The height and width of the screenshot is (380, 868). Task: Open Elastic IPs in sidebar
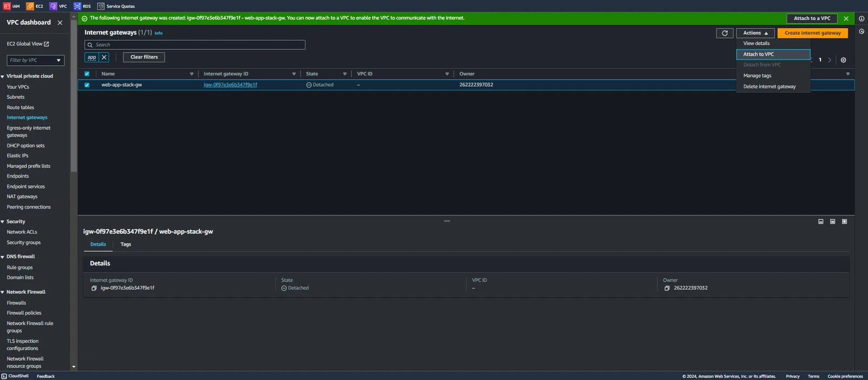click(x=18, y=156)
